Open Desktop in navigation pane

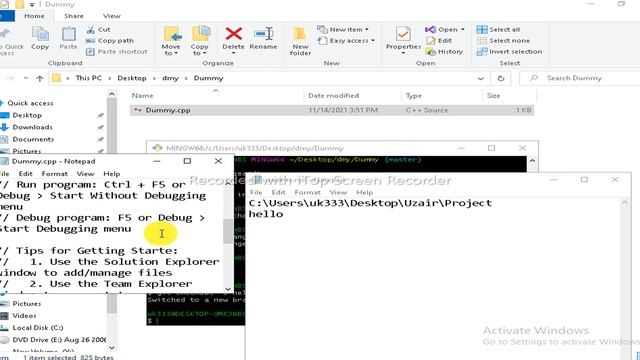pos(27,115)
